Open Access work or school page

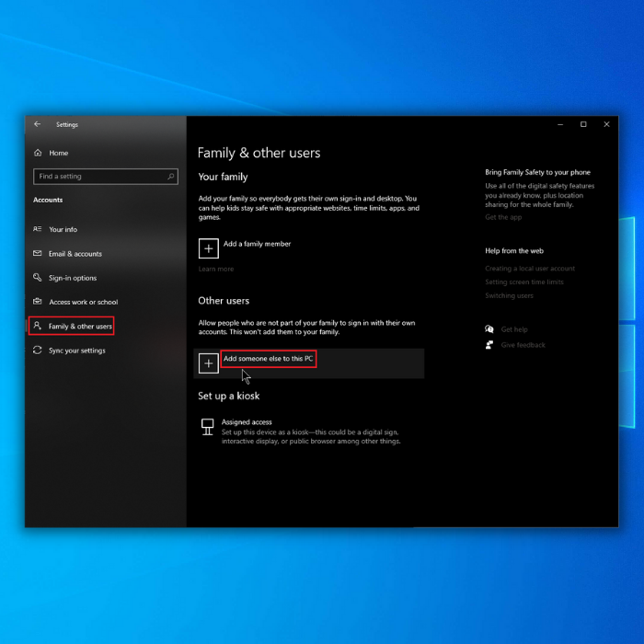click(84, 302)
